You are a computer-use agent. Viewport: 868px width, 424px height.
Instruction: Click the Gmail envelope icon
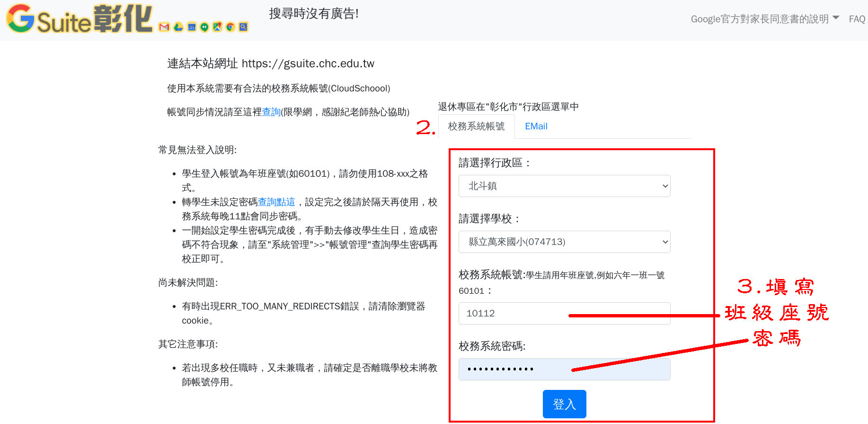(x=164, y=27)
